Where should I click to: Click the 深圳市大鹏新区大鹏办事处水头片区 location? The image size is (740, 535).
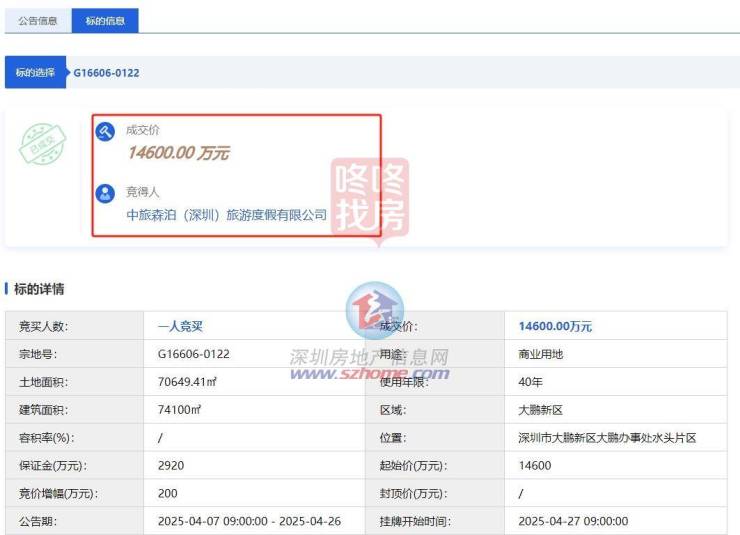(x=607, y=438)
